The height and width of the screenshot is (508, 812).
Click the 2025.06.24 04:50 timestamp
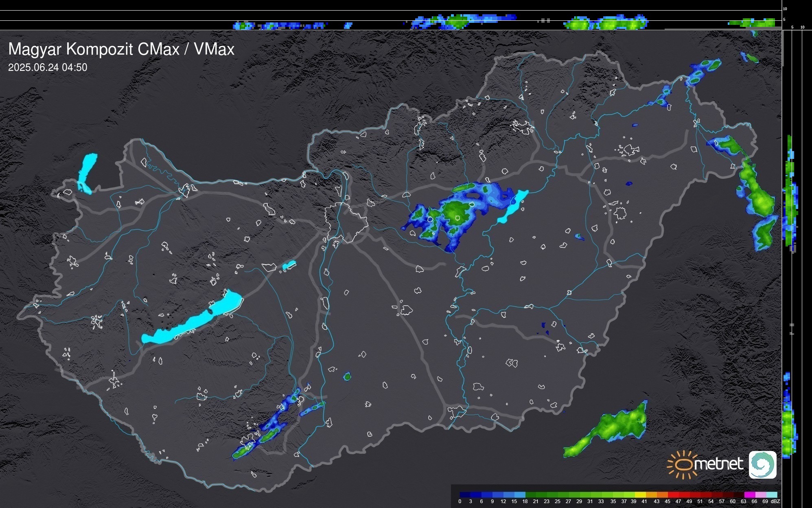point(48,68)
